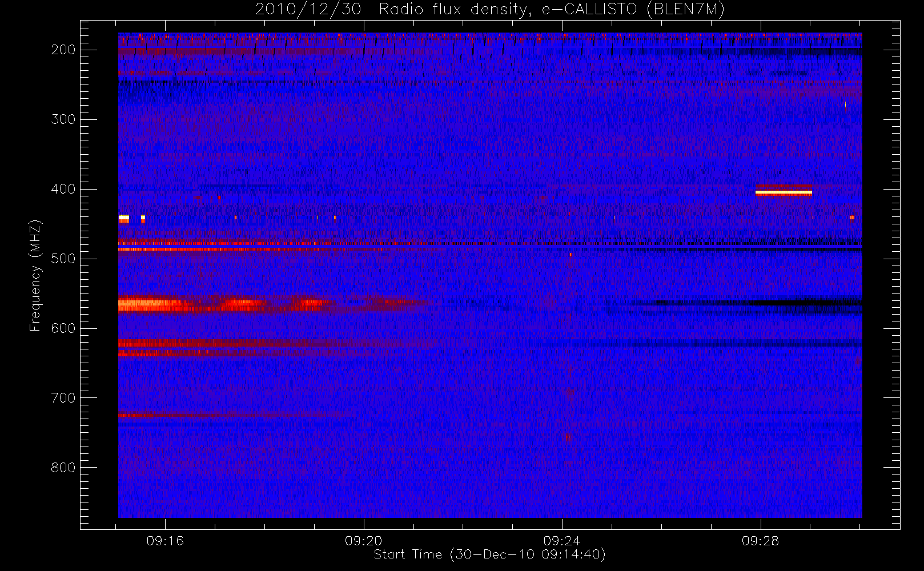Click the 09:20 time tick label

click(364, 541)
